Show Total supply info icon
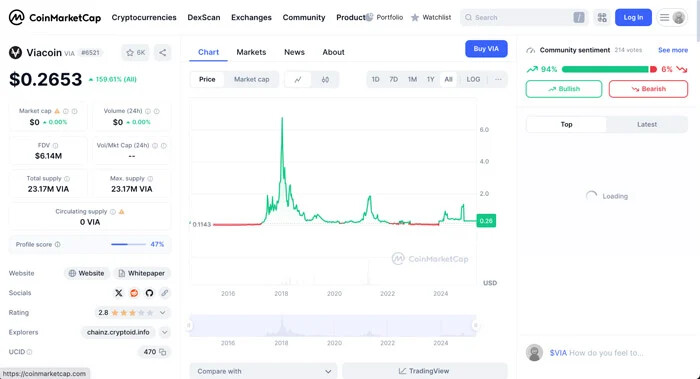This screenshot has height=379, width=700. point(67,179)
